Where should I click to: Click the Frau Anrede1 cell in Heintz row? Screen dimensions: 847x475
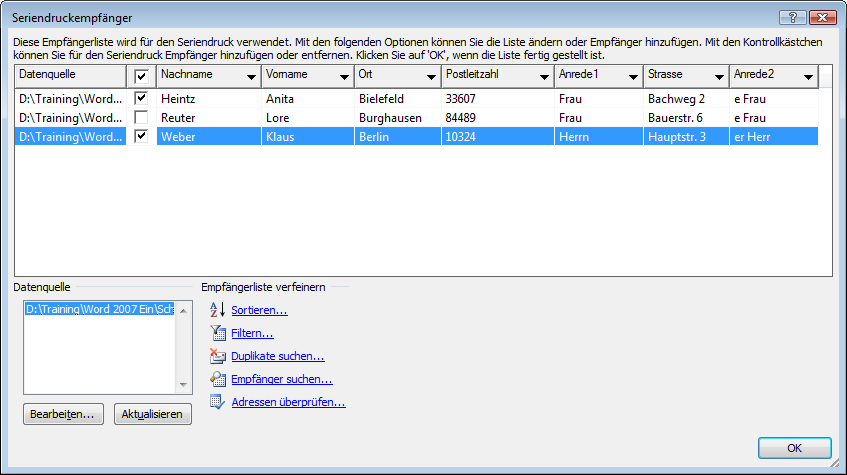click(599, 98)
